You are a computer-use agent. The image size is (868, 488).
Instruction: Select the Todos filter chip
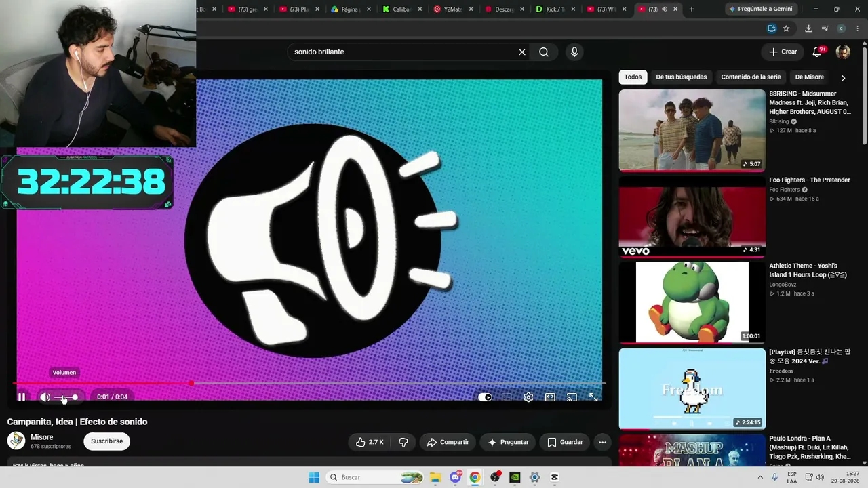(633, 77)
